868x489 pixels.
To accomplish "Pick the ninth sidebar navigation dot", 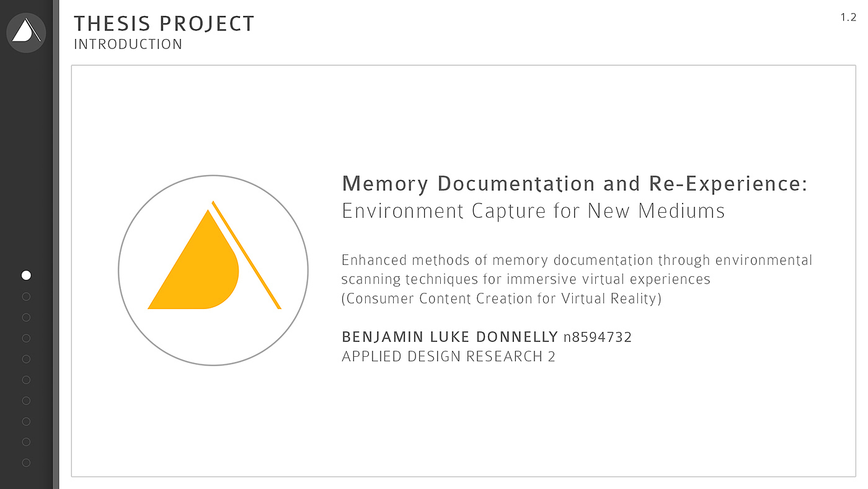I will [x=26, y=442].
